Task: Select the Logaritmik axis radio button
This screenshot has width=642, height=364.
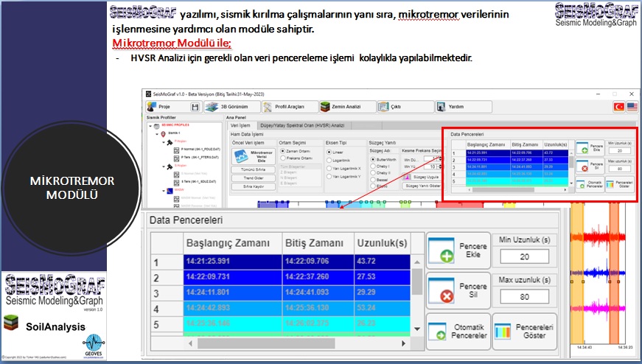Action: click(329, 160)
